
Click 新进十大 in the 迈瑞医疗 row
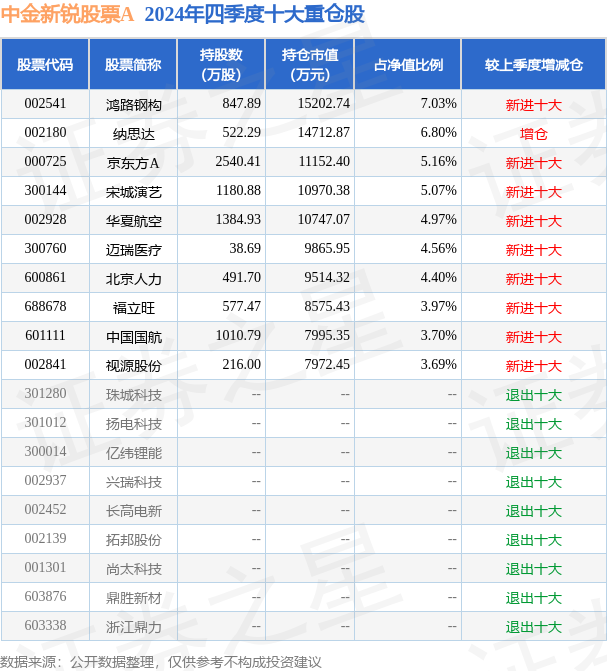click(x=534, y=250)
